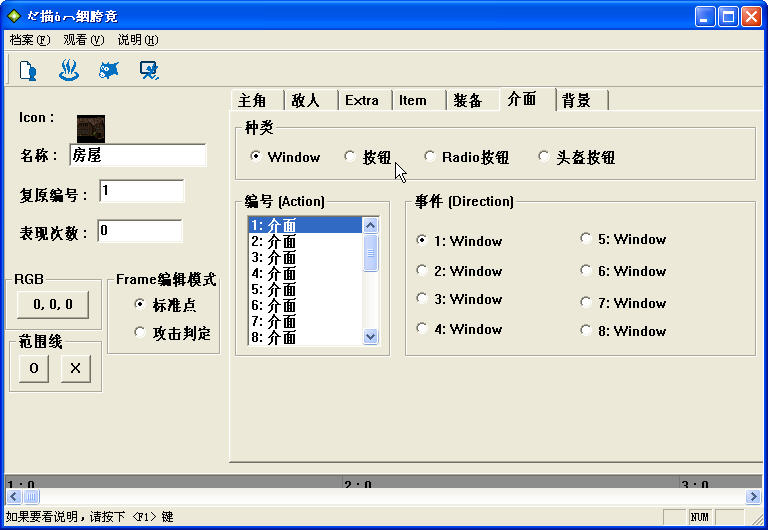Switch to the 主角 tab

click(257, 100)
